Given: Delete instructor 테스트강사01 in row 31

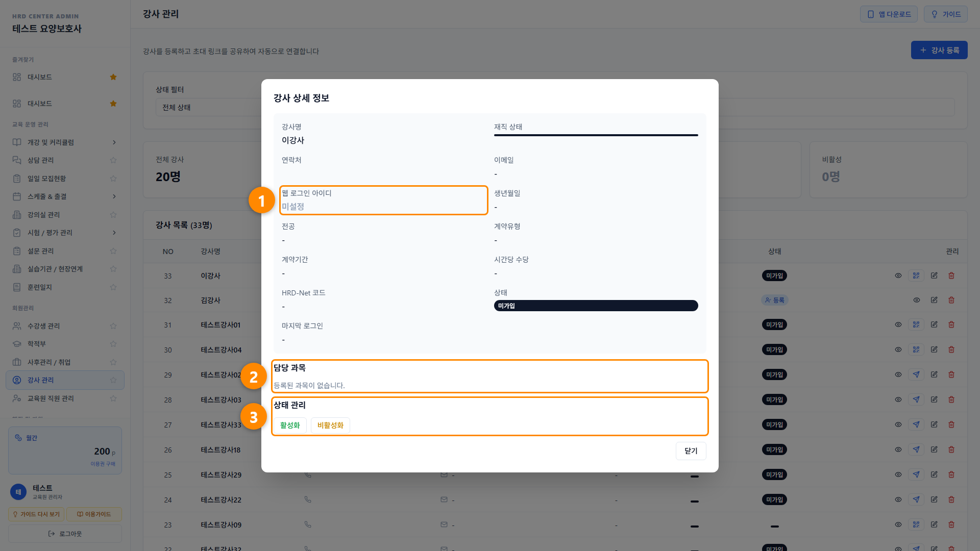Looking at the screenshot, I should [x=951, y=324].
